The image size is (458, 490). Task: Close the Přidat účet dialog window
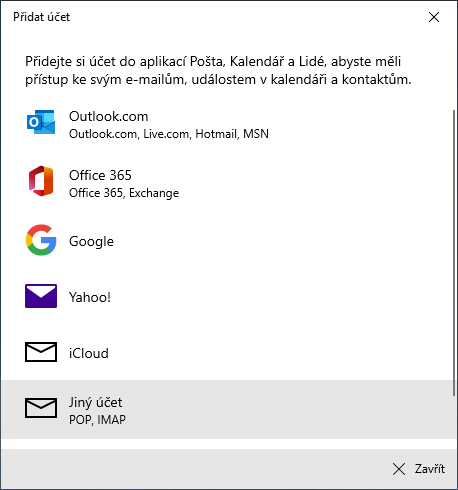click(x=434, y=17)
